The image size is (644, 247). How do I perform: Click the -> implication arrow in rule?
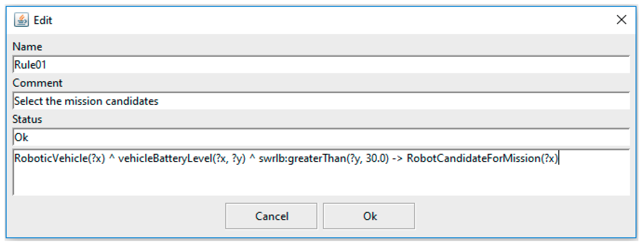[397, 158]
